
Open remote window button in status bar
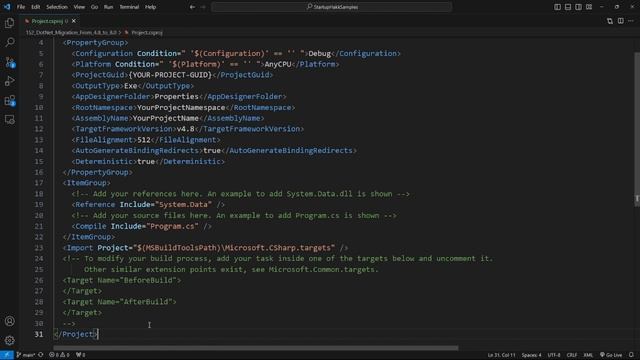click(7, 355)
